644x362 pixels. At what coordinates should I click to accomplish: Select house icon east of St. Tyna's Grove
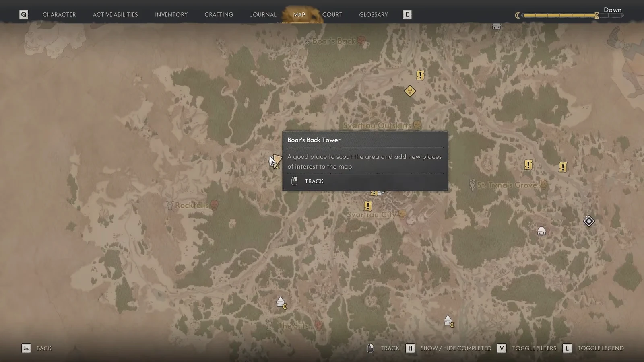point(541,231)
